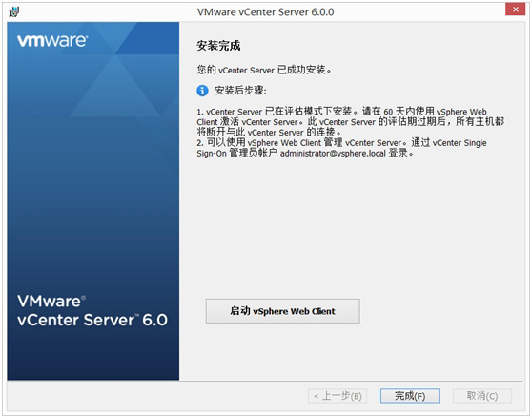Click the VMware vCenter Server 6.0.0 window title
The image size is (532, 418).
pyautogui.click(x=266, y=12)
